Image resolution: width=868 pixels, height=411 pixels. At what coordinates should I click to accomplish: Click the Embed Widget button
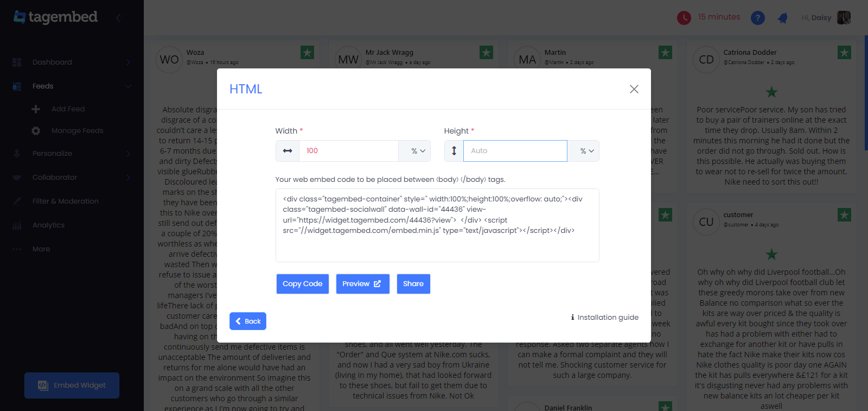pos(72,385)
